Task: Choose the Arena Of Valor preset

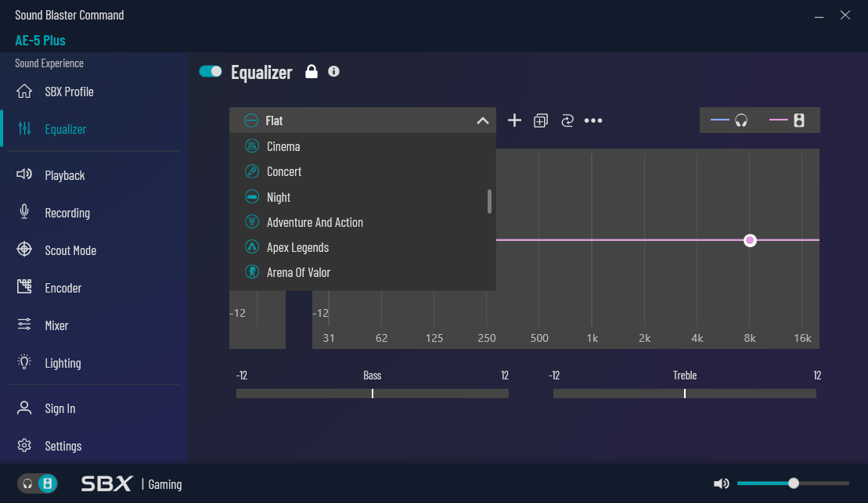Action: (x=362, y=271)
